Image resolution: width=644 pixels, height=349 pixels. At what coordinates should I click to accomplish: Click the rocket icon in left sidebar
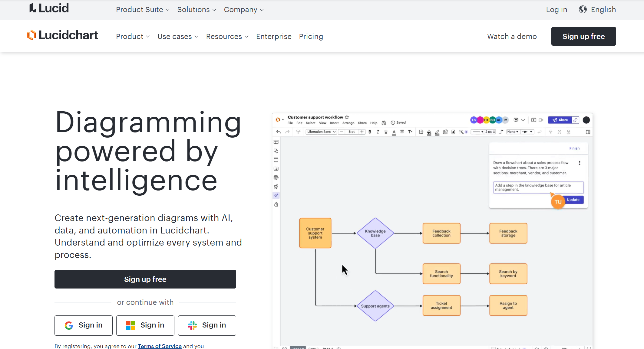(276, 187)
